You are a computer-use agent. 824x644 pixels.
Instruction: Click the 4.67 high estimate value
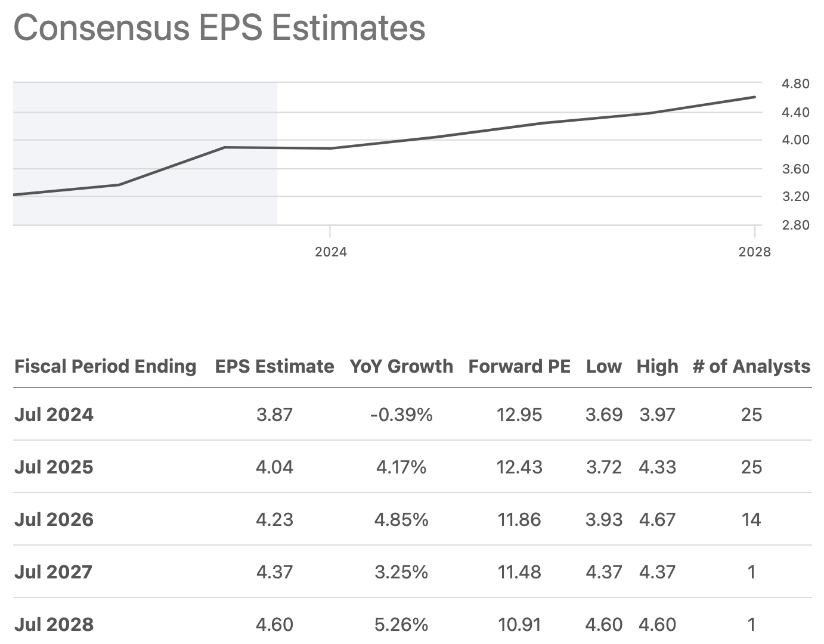pyautogui.click(x=657, y=519)
